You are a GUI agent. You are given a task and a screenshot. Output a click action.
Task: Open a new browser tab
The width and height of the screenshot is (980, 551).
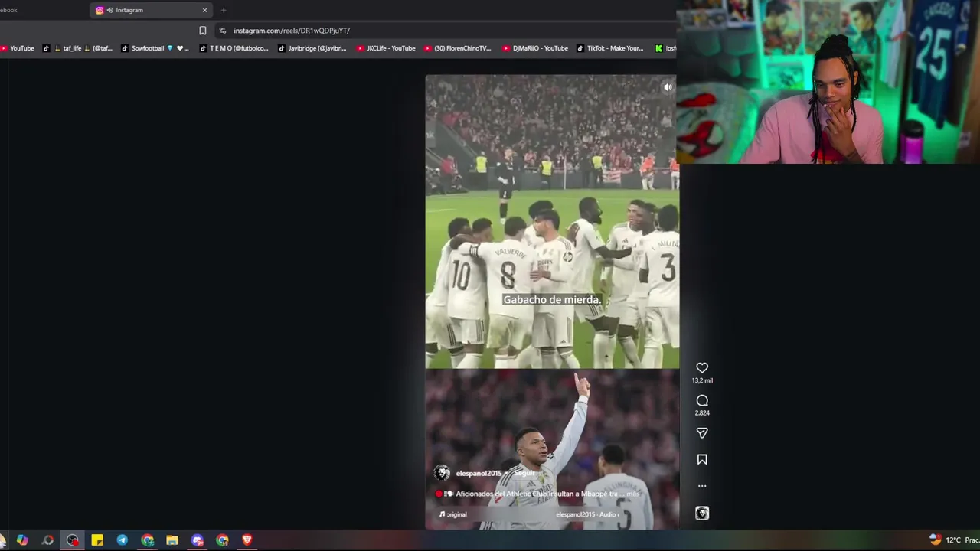click(x=224, y=10)
